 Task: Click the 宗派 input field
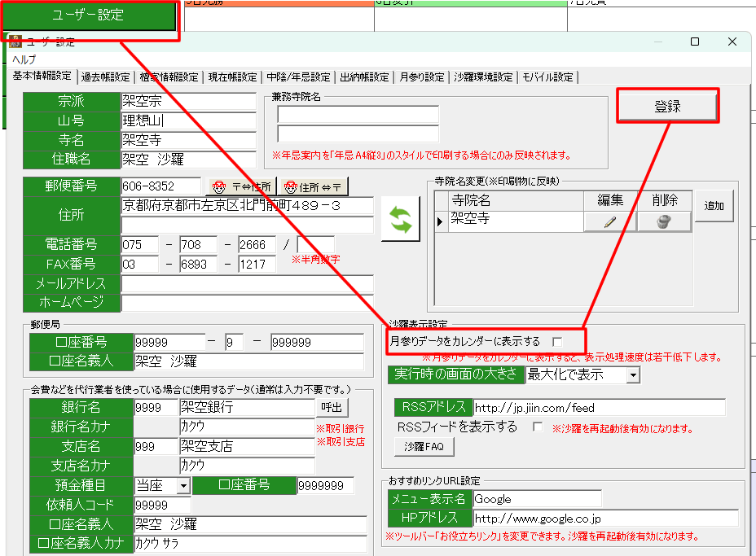pos(188,101)
